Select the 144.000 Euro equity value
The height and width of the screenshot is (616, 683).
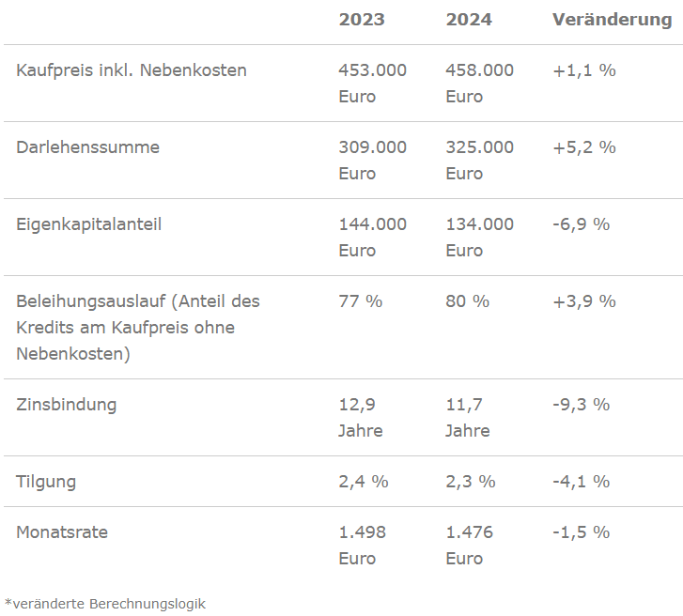point(372,237)
